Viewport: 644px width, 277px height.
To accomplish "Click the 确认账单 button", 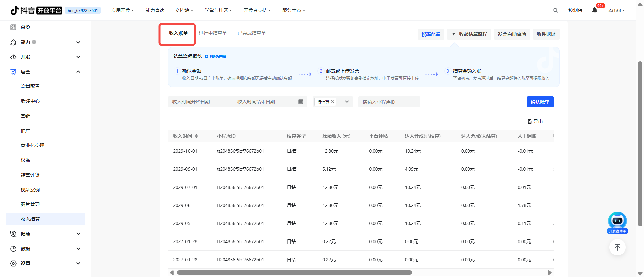I will pyautogui.click(x=540, y=102).
